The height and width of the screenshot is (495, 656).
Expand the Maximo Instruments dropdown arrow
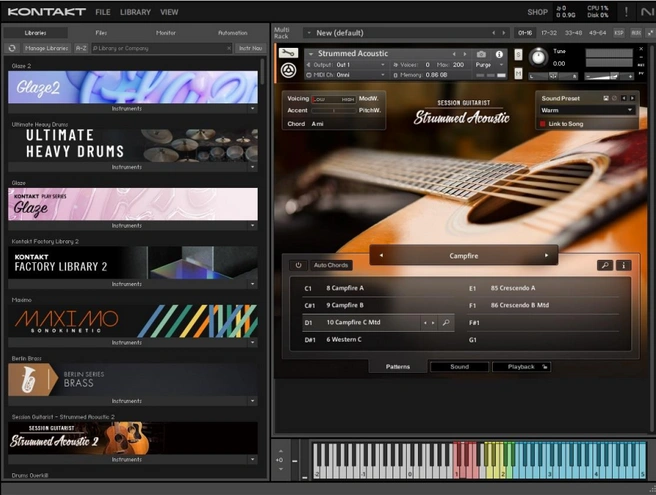point(252,343)
